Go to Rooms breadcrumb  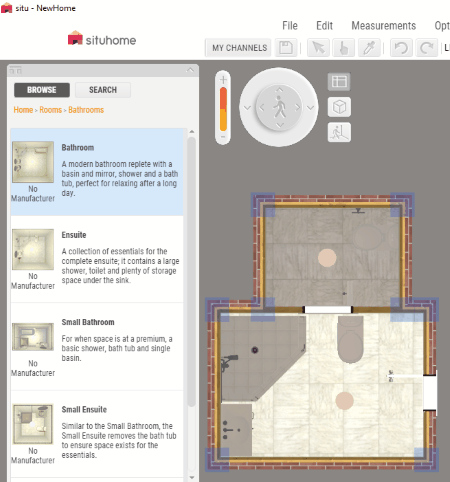click(x=51, y=110)
